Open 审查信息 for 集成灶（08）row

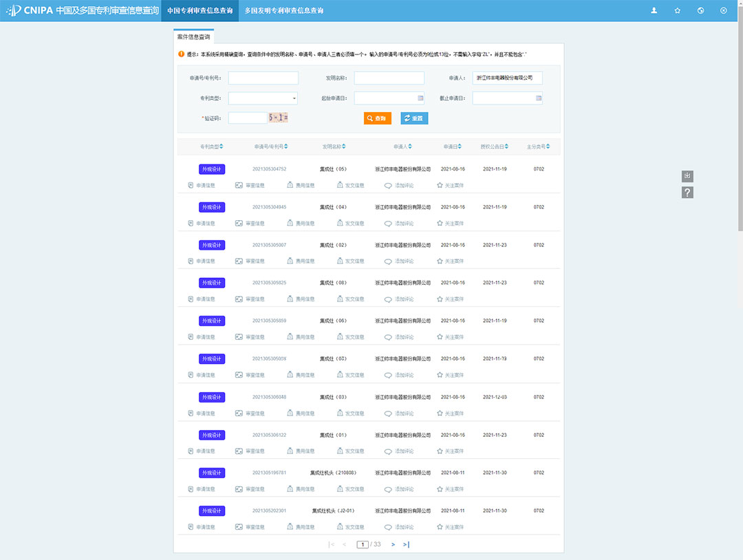click(x=250, y=299)
